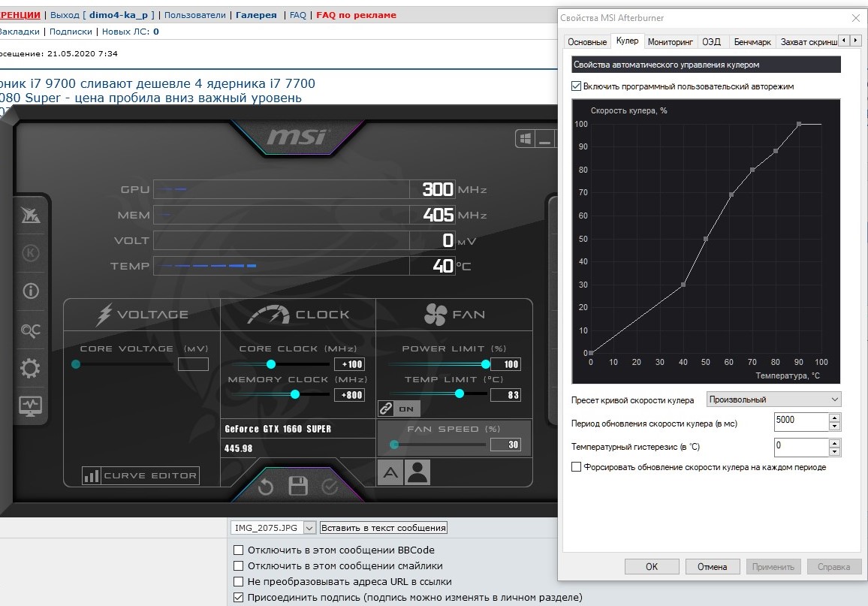The height and width of the screenshot is (606, 868).
Task: Open the fan curve preset dropdown
Action: tap(774, 399)
